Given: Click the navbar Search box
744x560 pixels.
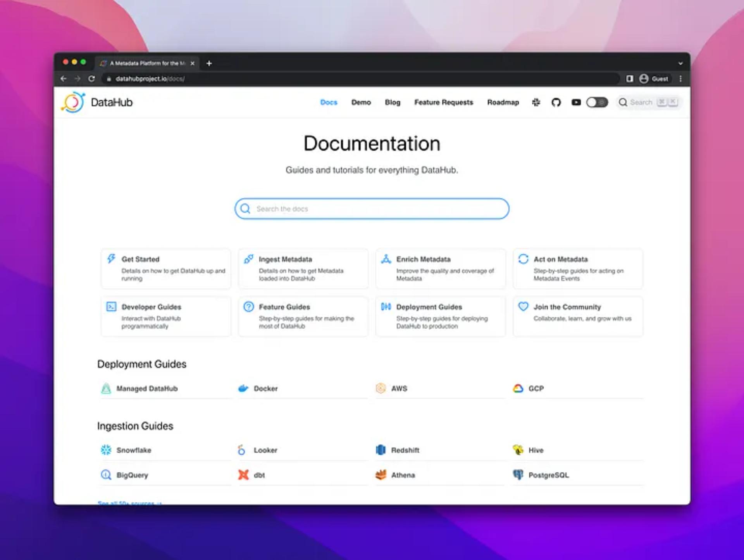Looking at the screenshot, I should [x=649, y=102].
